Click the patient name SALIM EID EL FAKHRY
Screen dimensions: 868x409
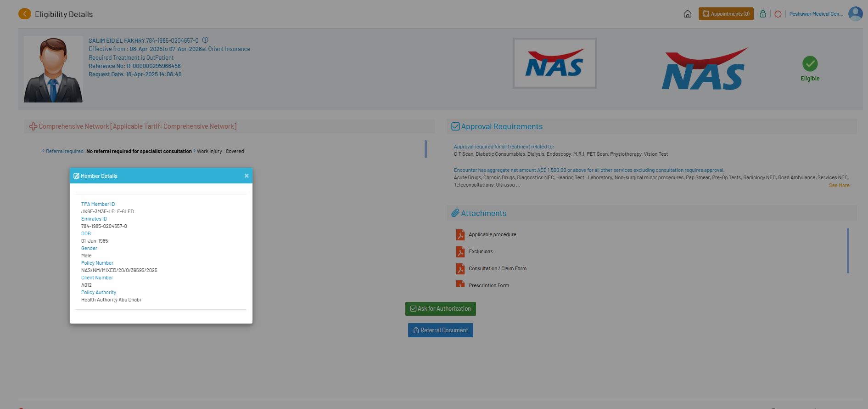(117, 40)
